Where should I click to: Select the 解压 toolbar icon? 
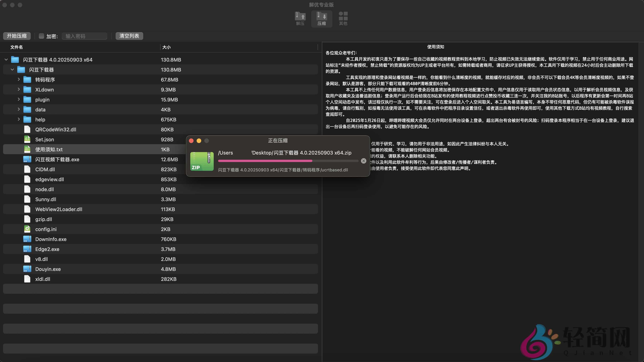click(x=300, y=18)
